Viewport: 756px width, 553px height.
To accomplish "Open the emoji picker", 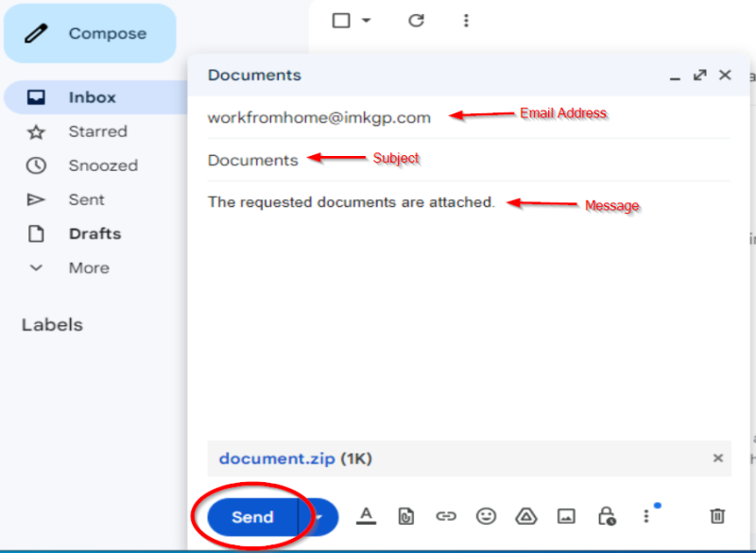I will coord(487,516).
